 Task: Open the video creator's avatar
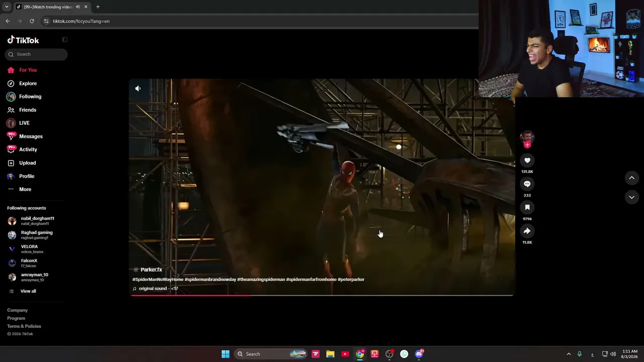coord(527,137)
